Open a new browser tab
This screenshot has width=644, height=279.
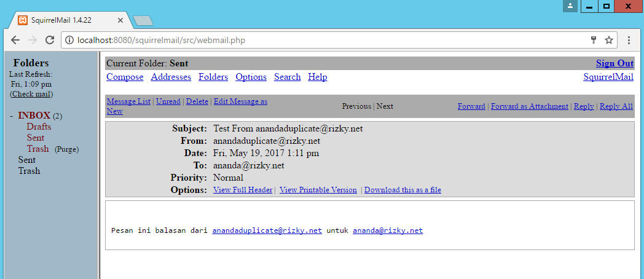[x=143, y=20]
